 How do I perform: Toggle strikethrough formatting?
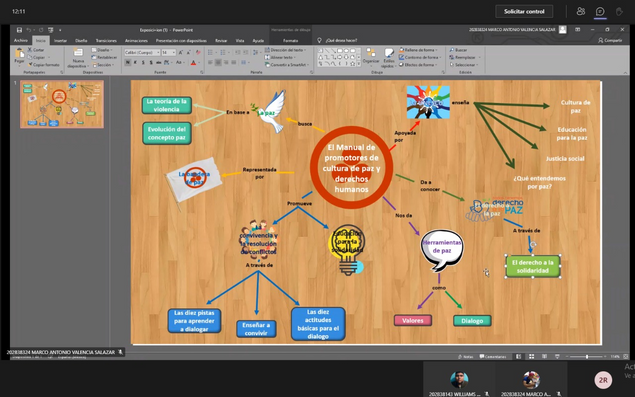[x=158, y=63]
